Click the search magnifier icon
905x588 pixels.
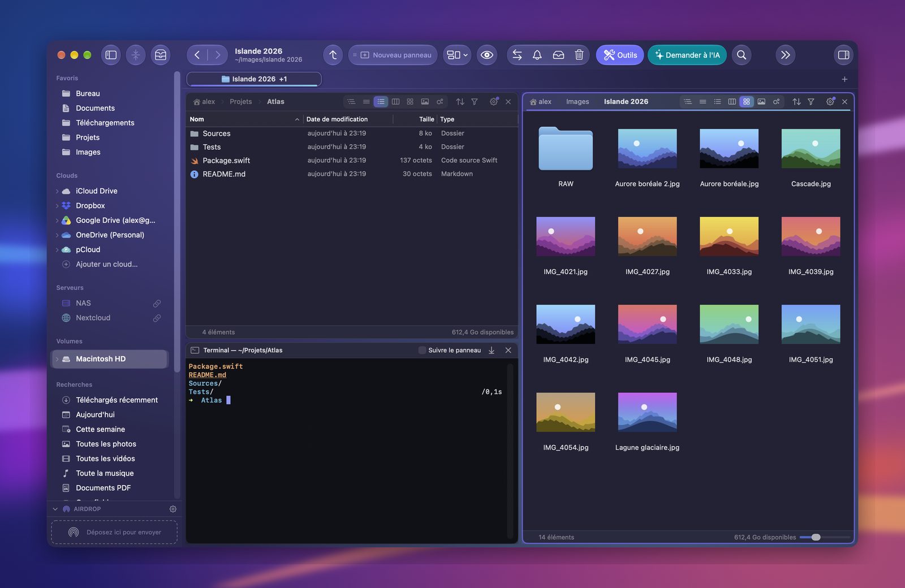(x=742, y=55)
